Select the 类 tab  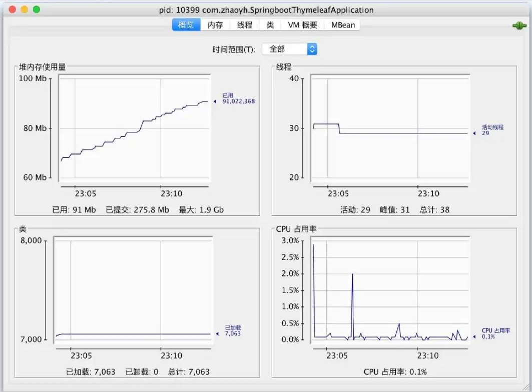click(x=270, y=25)
